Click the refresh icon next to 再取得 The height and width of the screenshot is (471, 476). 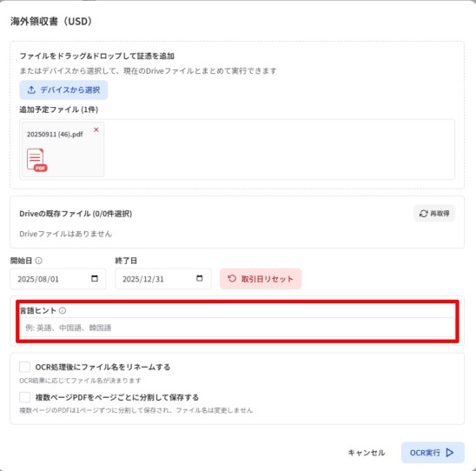(424, 214)
